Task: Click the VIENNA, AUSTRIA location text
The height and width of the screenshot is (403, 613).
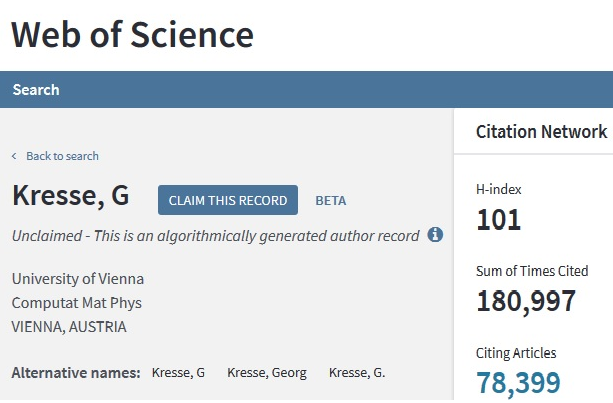Action: (x=69, y=326)
